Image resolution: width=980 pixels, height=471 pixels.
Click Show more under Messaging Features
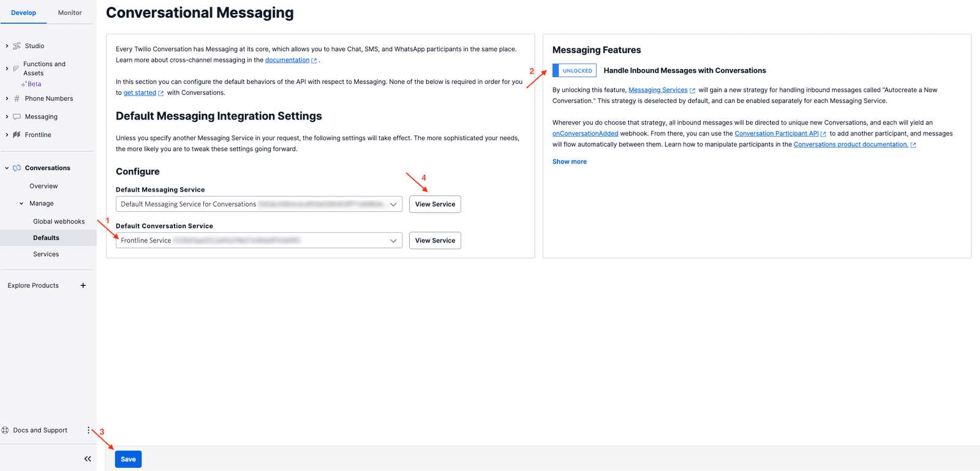coord(570,162)
